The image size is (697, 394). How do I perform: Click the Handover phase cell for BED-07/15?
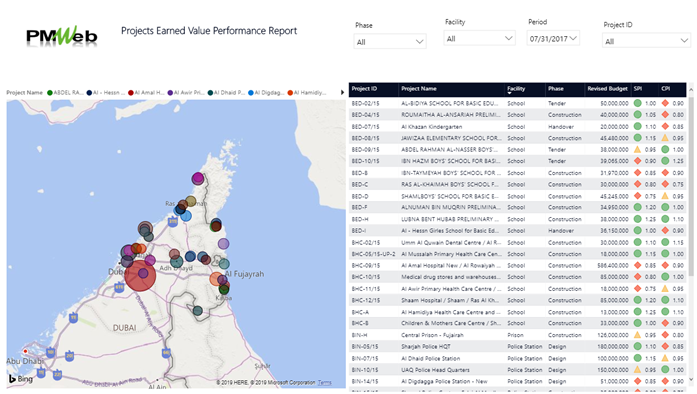coord(561,126)
